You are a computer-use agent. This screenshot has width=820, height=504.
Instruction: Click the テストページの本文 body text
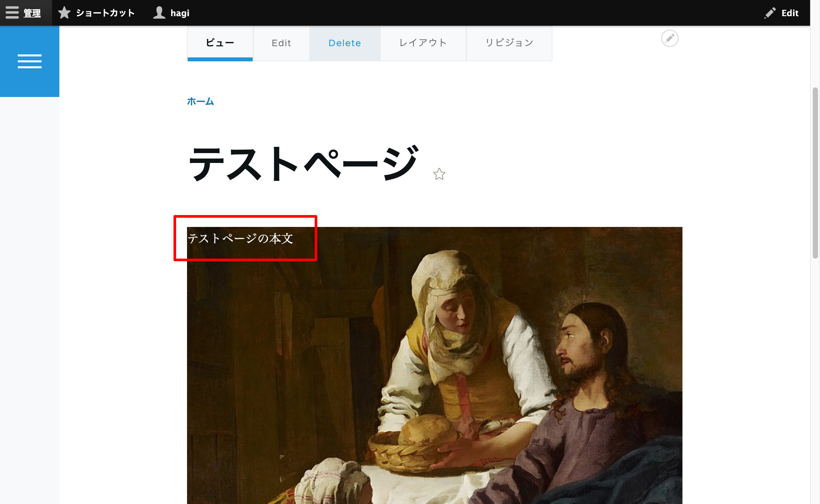tap(240, 239)
